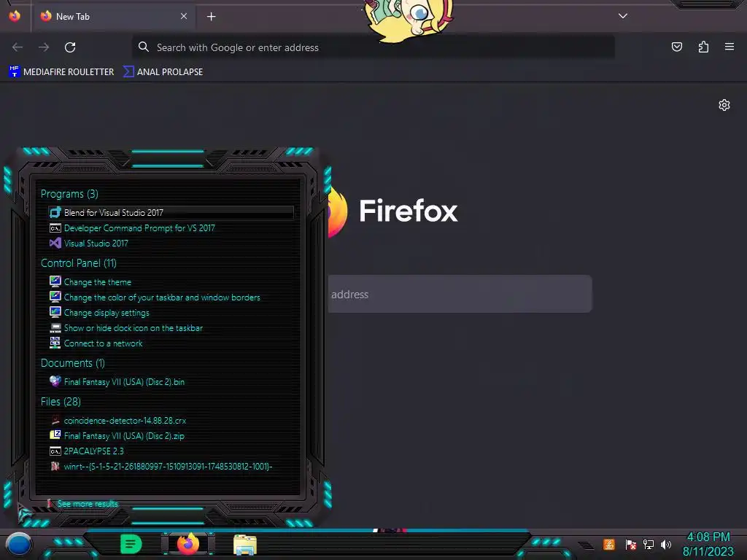Click the Visual Studio 2017 purple icon
Screen dimensions: 747x560
(x=55, y=243)
